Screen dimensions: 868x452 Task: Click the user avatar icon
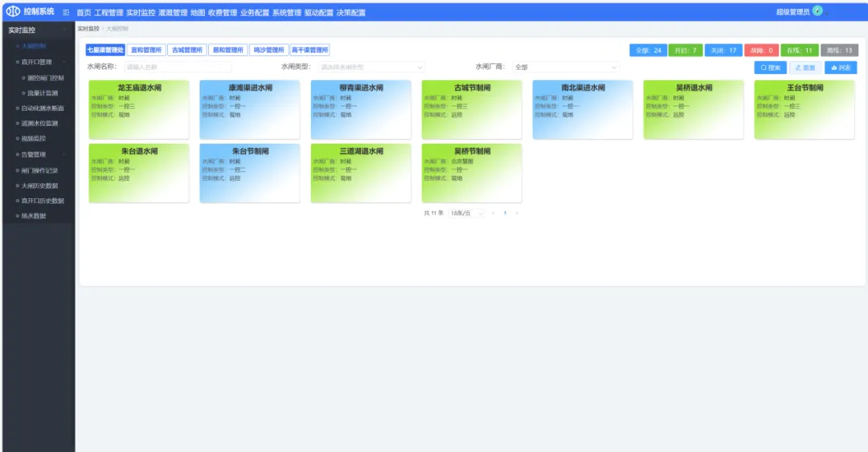(x=817, y=11)
